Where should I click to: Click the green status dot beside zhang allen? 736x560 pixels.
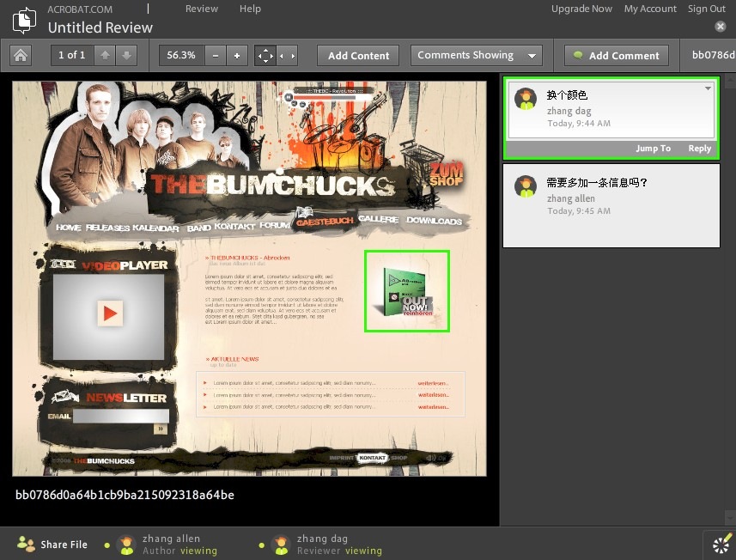tap(107, 545)
